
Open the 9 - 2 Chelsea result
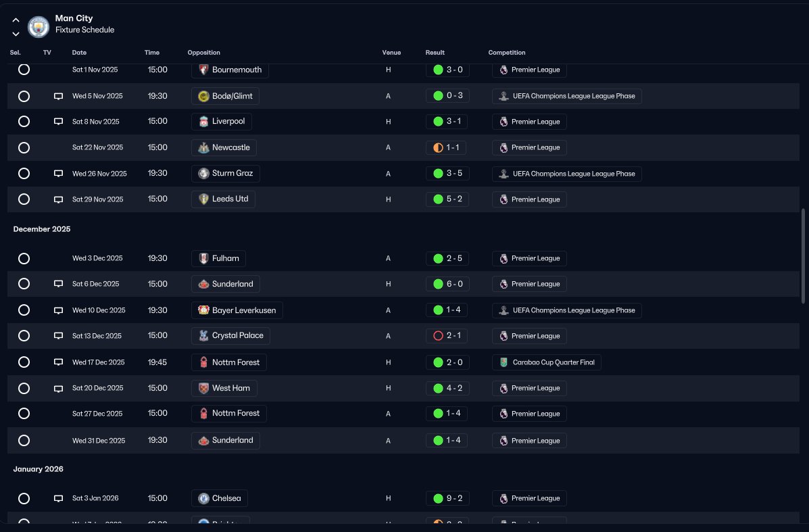(448, 498)
